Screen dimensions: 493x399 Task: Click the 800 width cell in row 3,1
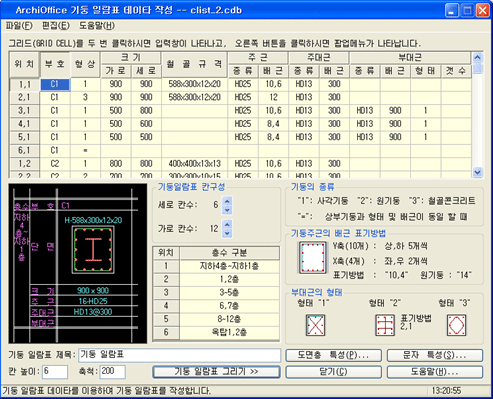tap(146, 111)
